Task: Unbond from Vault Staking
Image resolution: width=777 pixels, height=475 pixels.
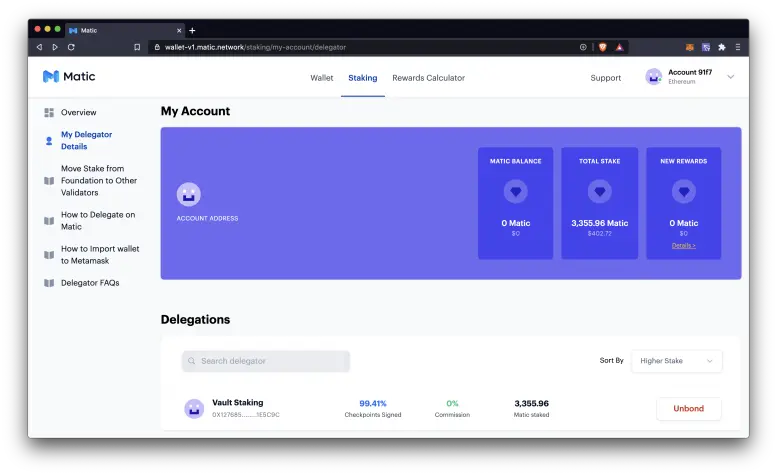Action: click(x=689, y=409)
